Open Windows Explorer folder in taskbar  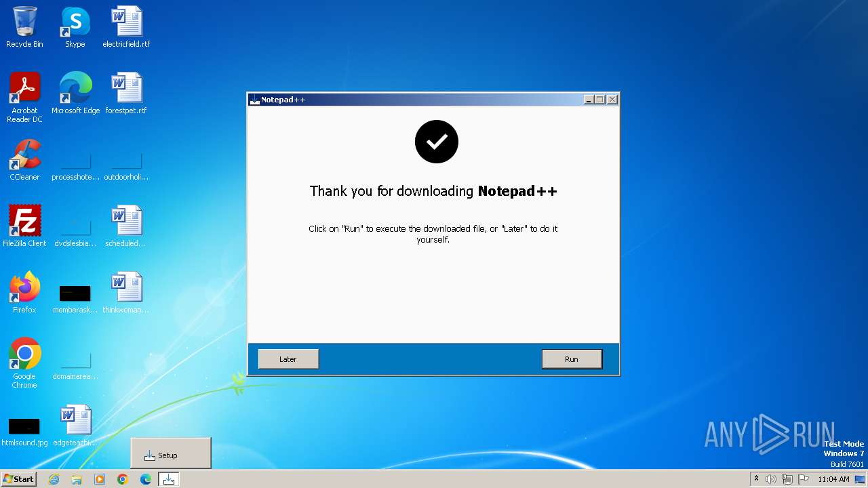point(77,479)
